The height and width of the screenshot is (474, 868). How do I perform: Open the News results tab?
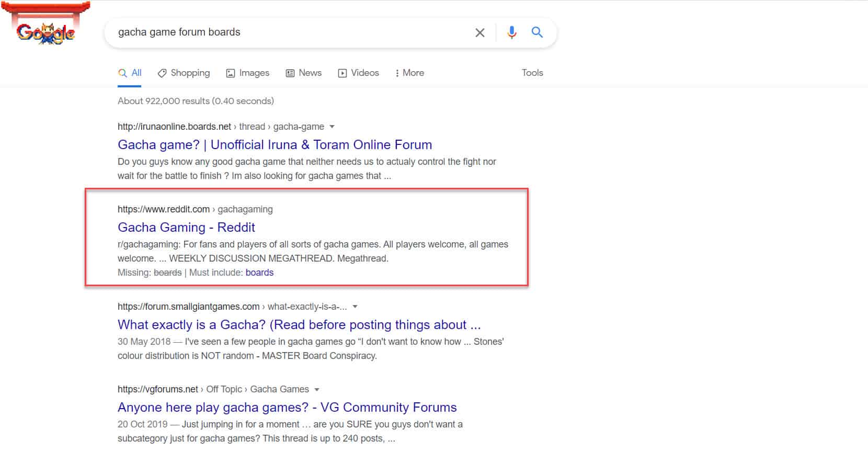(x=304, y=73)
